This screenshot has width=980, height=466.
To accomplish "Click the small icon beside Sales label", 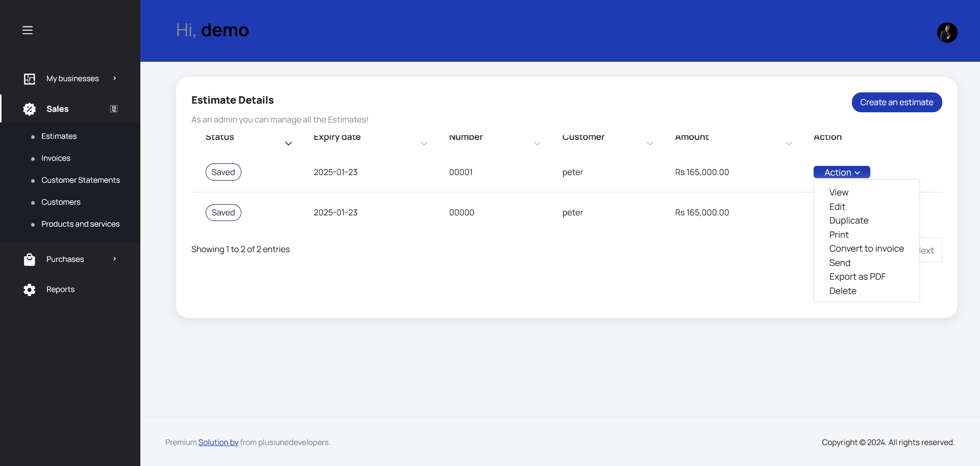I will click(114, 109).
